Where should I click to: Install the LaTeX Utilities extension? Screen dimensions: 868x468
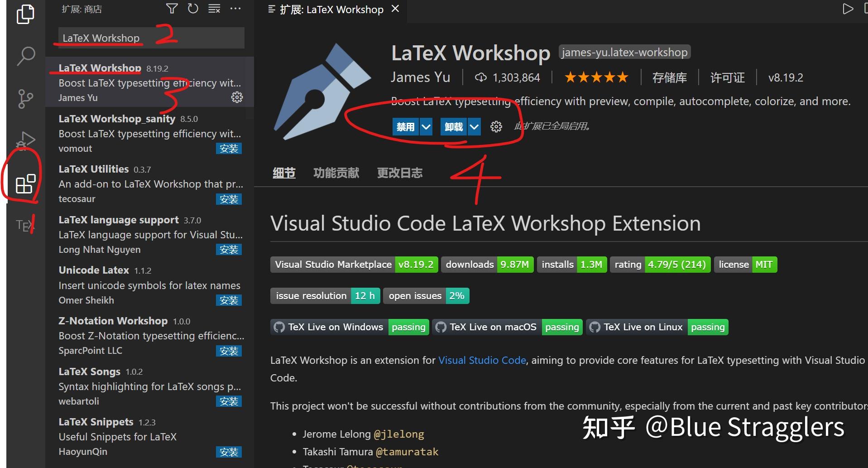[x=229, y=199]
